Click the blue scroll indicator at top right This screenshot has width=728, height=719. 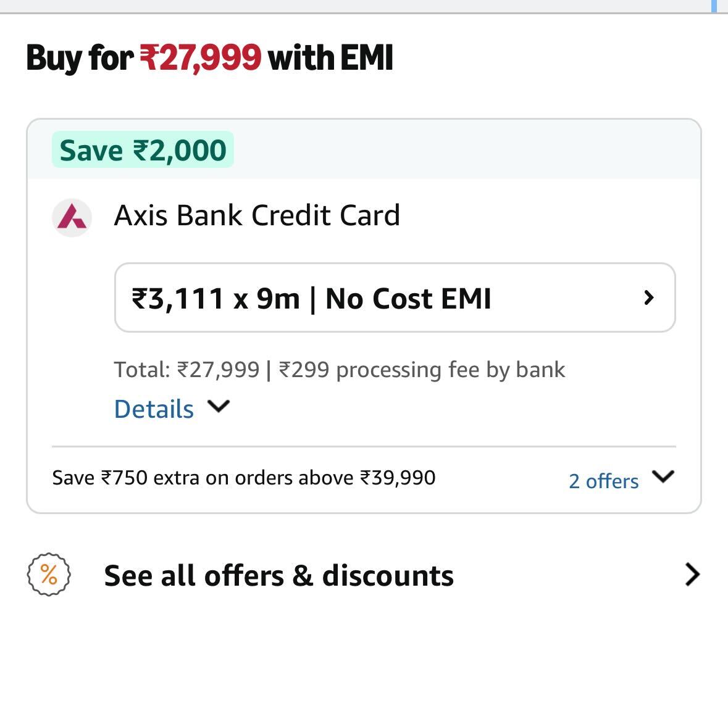(x=714, y=6)
